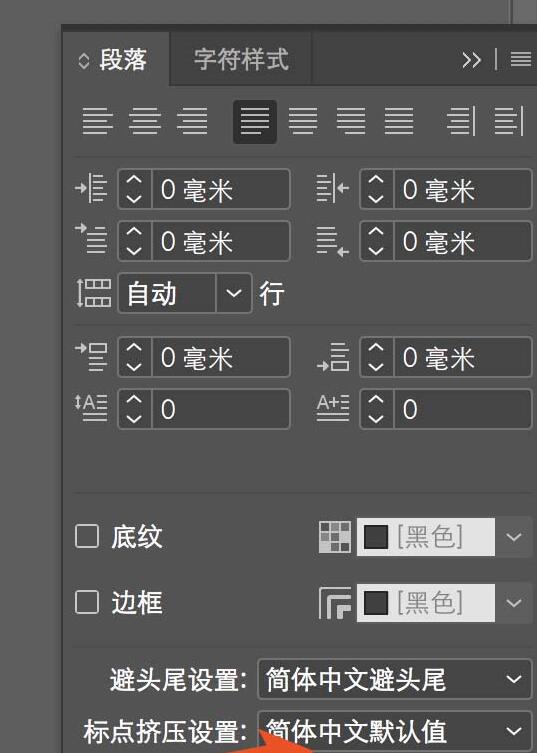Decrease last line indent with the down arrow
Image resolution: width=537 pixels, height=753 pixels.
(376, 251)
